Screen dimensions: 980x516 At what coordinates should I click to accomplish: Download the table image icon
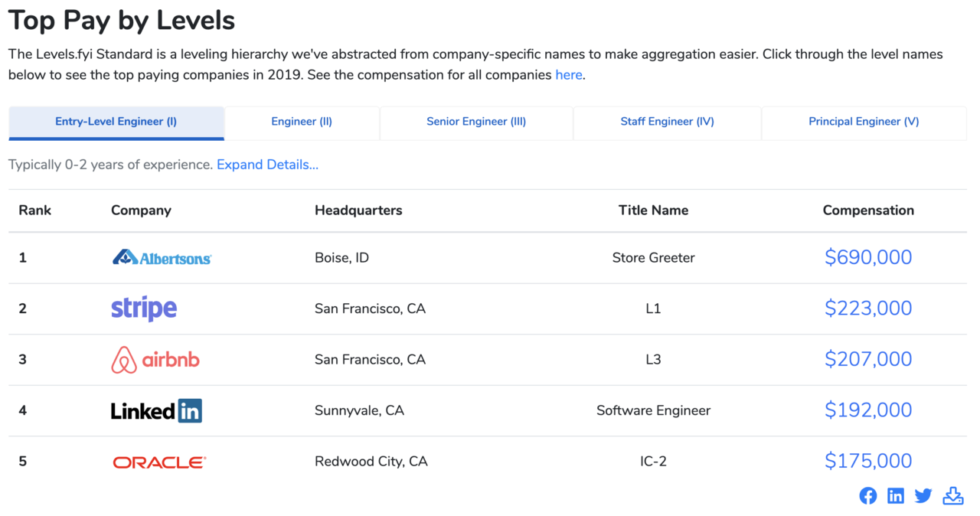[x=953, y=495]
